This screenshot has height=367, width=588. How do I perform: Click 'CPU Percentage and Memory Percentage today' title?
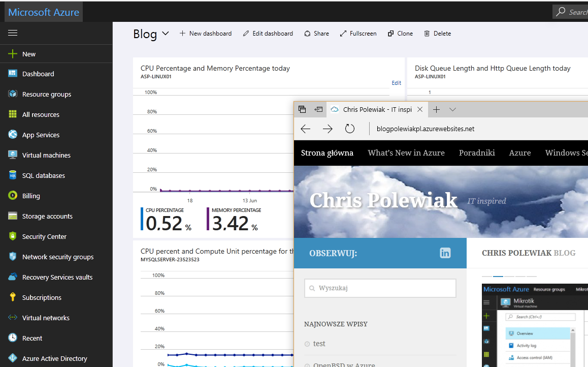click(x=215, y=68)
